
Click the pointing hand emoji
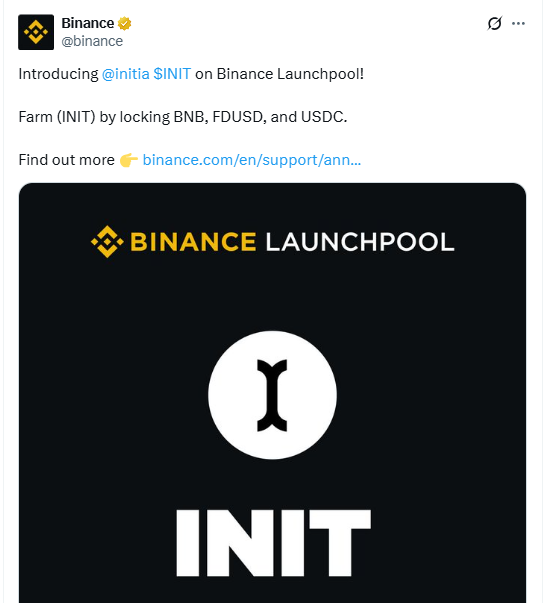pyautogui.click(x=128, y=160)
